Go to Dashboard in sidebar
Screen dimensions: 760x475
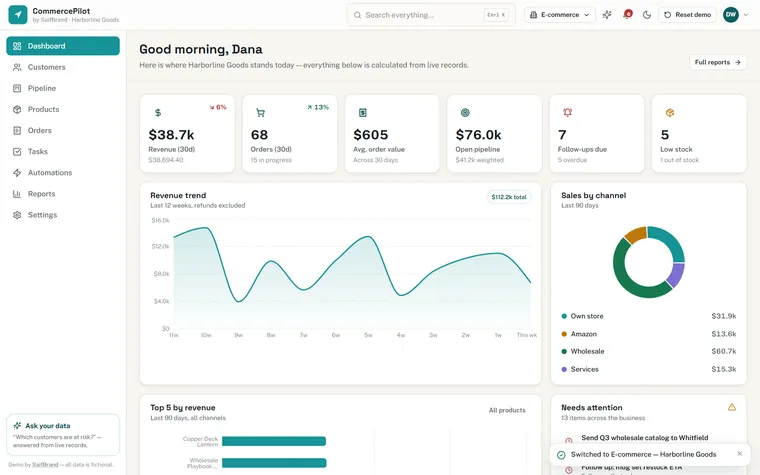[x=63, y=46]
